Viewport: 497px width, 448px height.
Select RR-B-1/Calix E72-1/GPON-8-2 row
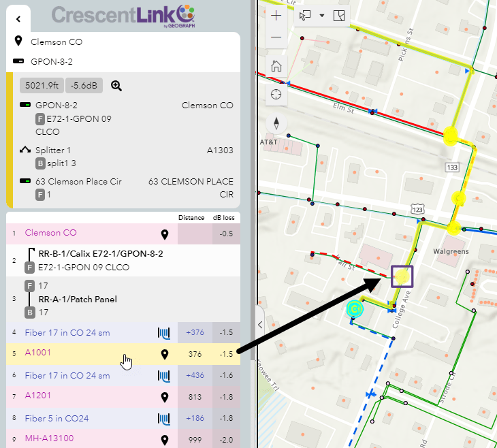click(123, 260)
